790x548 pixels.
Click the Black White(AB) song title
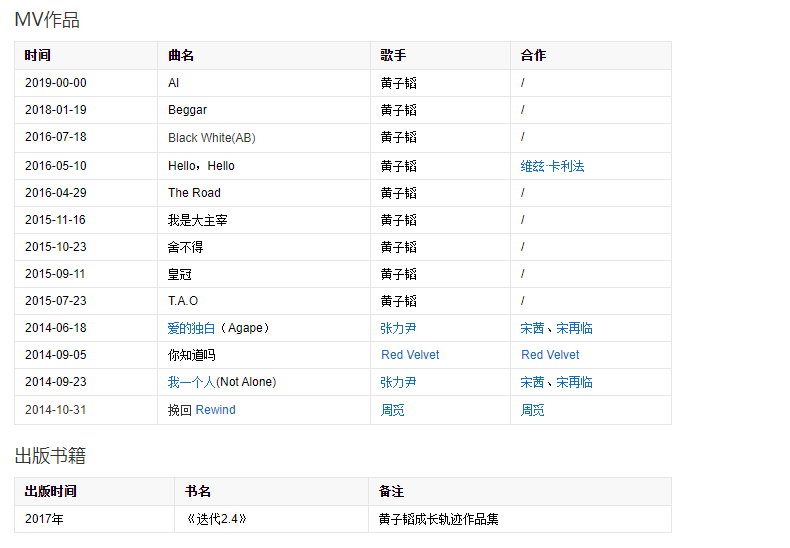click(211, 138)
